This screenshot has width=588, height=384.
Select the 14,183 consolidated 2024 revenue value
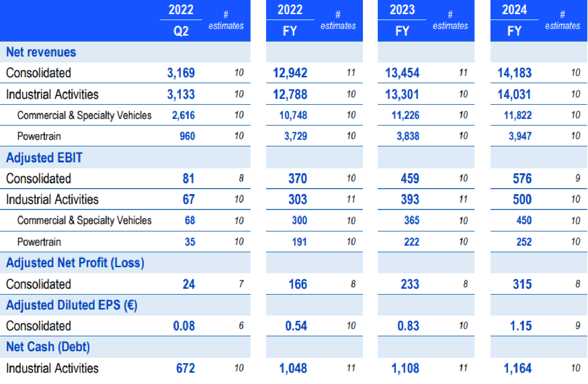coord(514,73)
